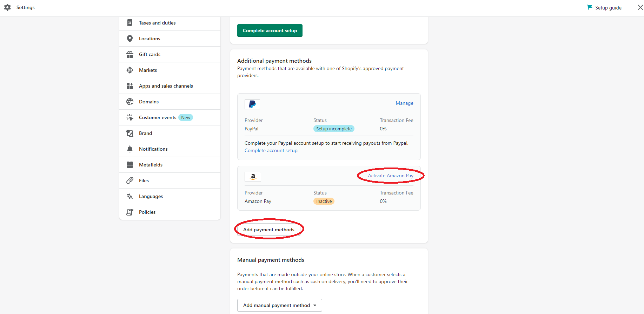
Task: Go to Customer events settings
Action: [158, 117]
